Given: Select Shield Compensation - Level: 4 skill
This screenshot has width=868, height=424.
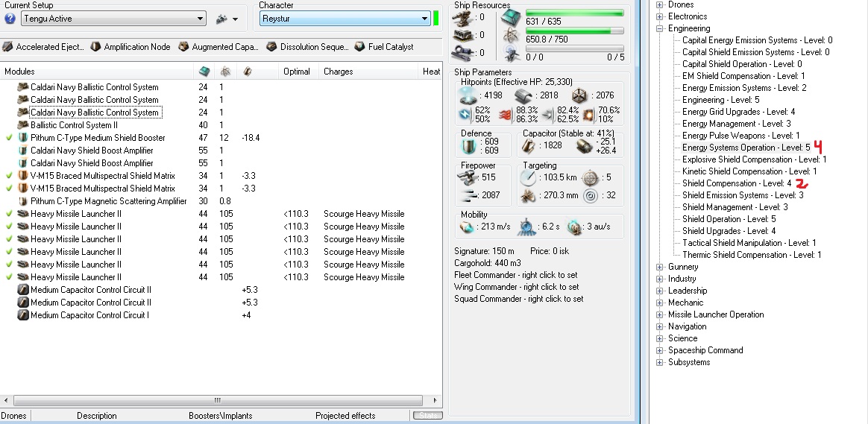Looking at the screenshot, I should (x=737, y=183).
